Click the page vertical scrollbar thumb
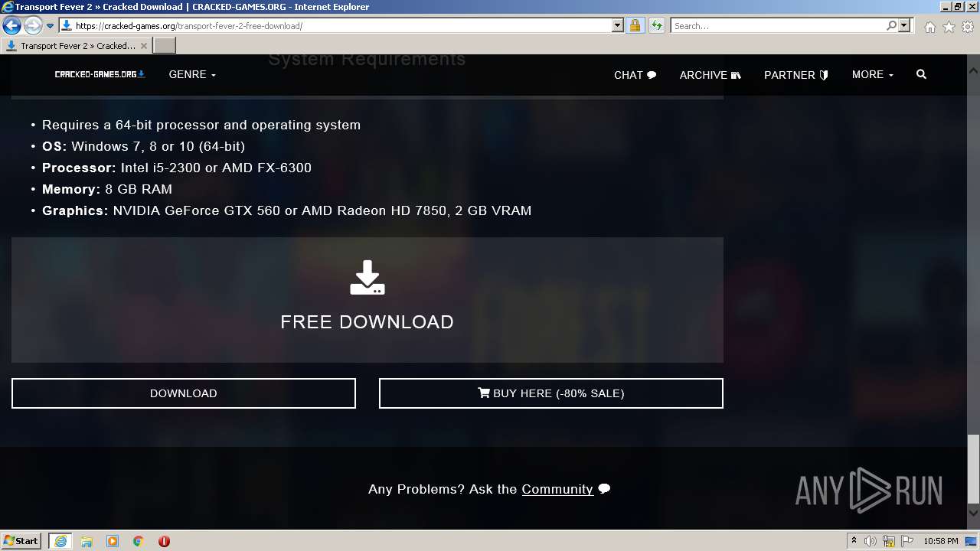Screen dimensions: 980x551 pos(973,469)
